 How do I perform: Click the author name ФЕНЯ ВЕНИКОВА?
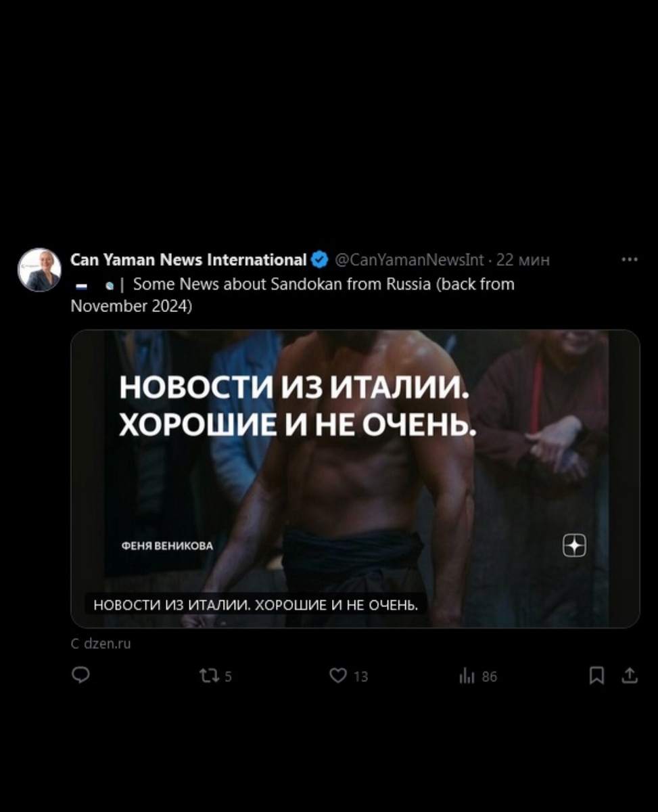click(x=166, y=545)
